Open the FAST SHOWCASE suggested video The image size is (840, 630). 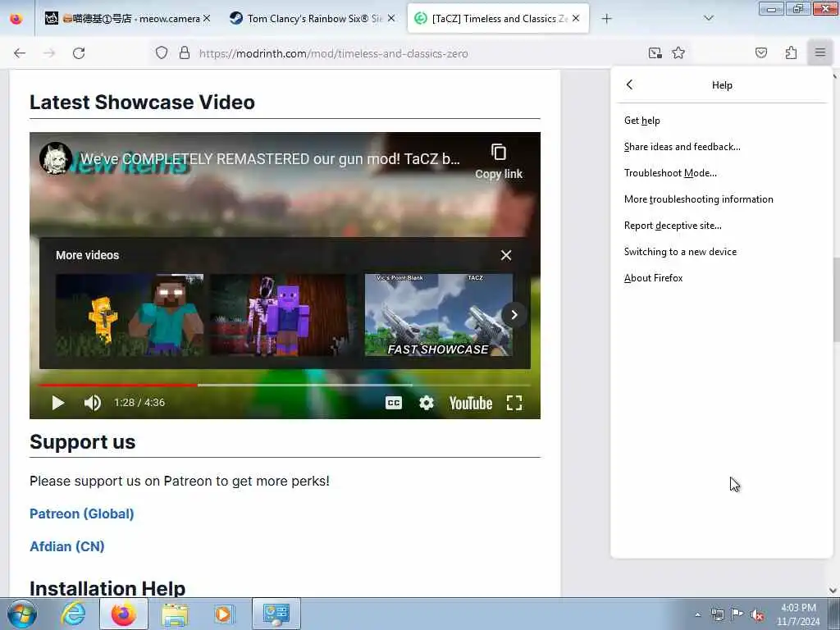(439, 315)
